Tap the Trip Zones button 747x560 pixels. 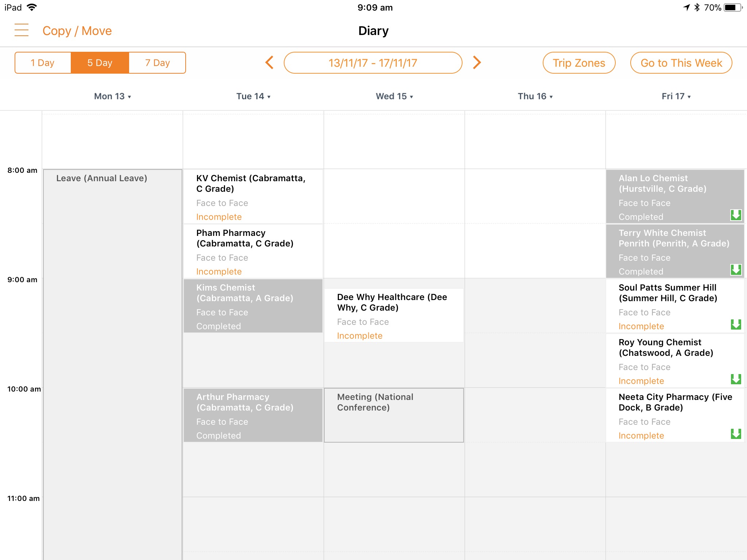pos(579,63)
